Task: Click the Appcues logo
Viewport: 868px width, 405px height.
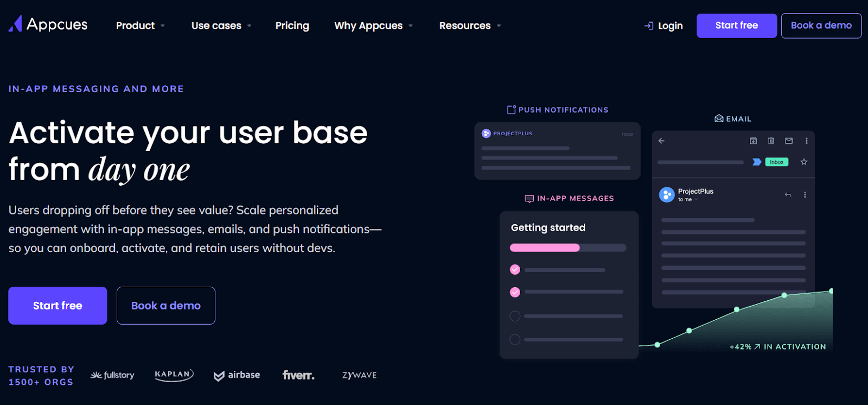Action: tap(48, 24)
